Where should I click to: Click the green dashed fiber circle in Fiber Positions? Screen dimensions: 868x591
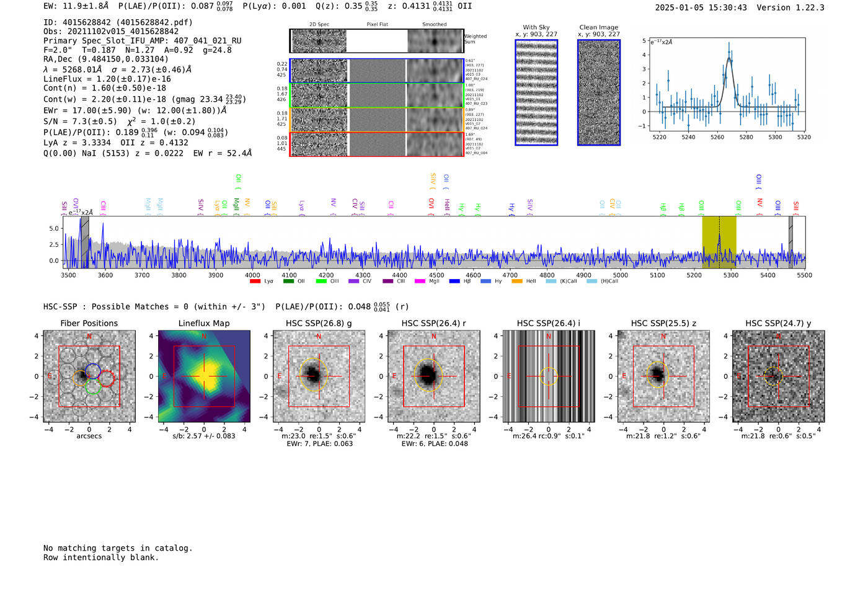tap(93, 387)
